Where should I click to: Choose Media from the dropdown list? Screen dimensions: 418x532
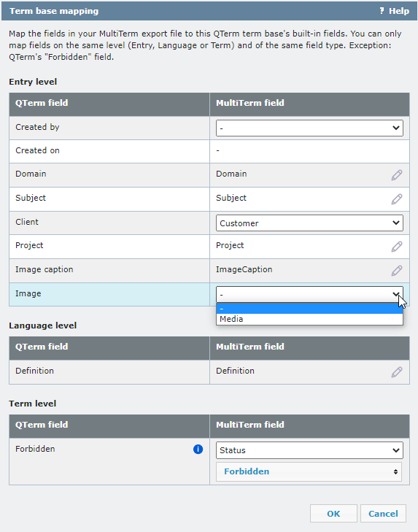pos(309,319)
